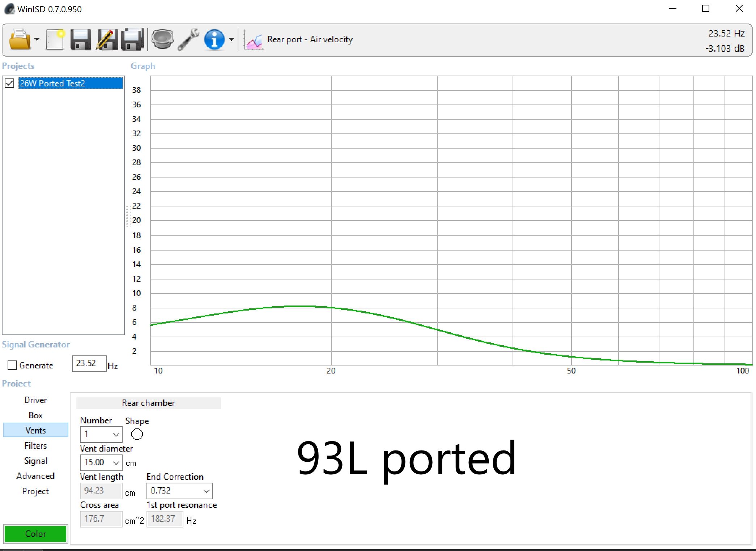
Task: Save all projects with multi-floppy icon
Action: tap(133, 39)
